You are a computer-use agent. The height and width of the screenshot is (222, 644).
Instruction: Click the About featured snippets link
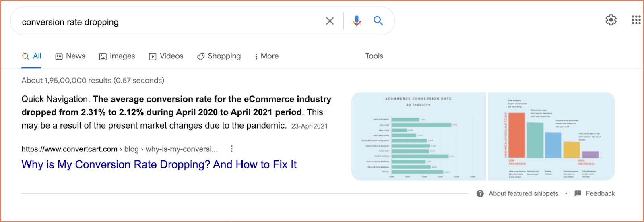(x=523, y=193)
